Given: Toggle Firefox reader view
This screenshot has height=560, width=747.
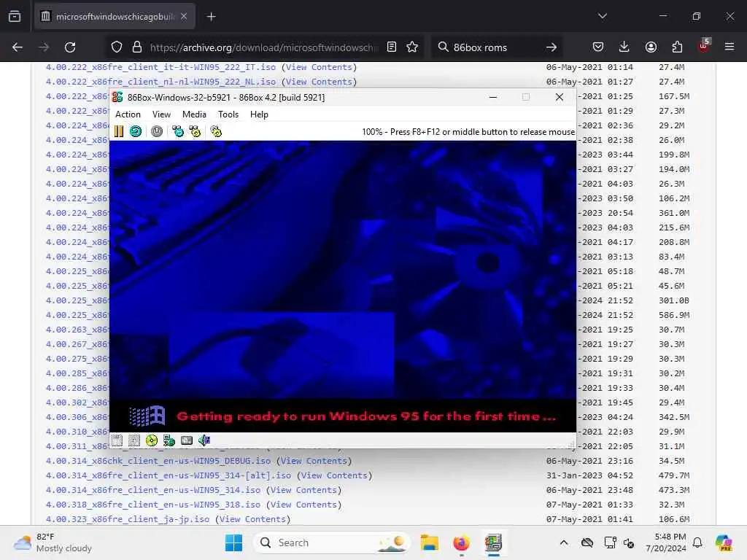Looking at the screenshot, I should pyautogui.click(x=392, y=47).
